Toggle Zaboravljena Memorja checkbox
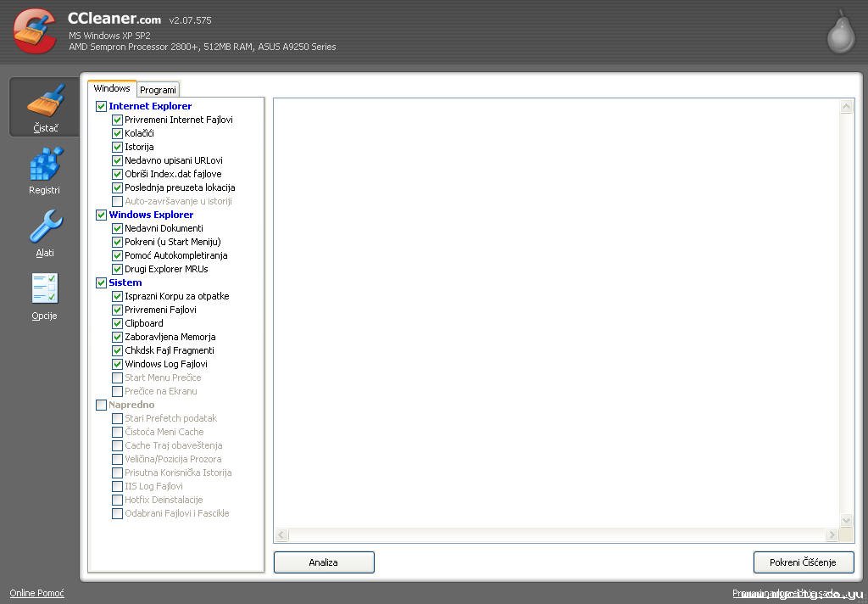Image resolution: width=868 pixels, height=604 pixels. pos(117,337)
